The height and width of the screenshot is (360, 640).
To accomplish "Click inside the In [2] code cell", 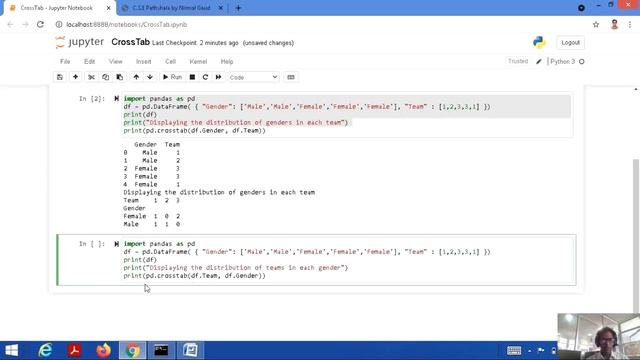I will click(347, 115).
